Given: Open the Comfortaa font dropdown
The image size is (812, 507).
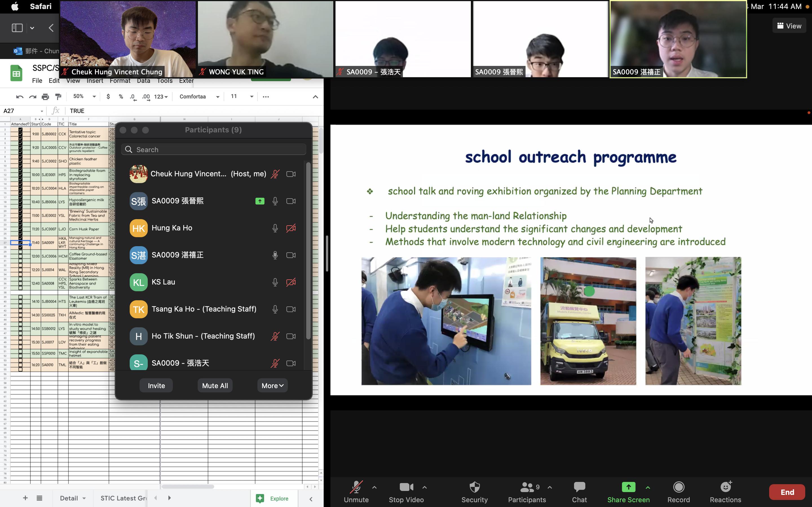Looking at the screenshot, I should pyautogui.click(x=199, y=97).
